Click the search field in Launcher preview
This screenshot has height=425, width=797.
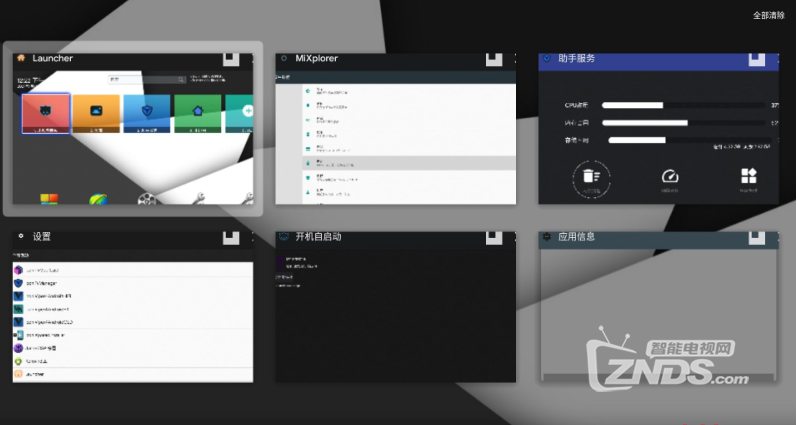click(146, 78)
